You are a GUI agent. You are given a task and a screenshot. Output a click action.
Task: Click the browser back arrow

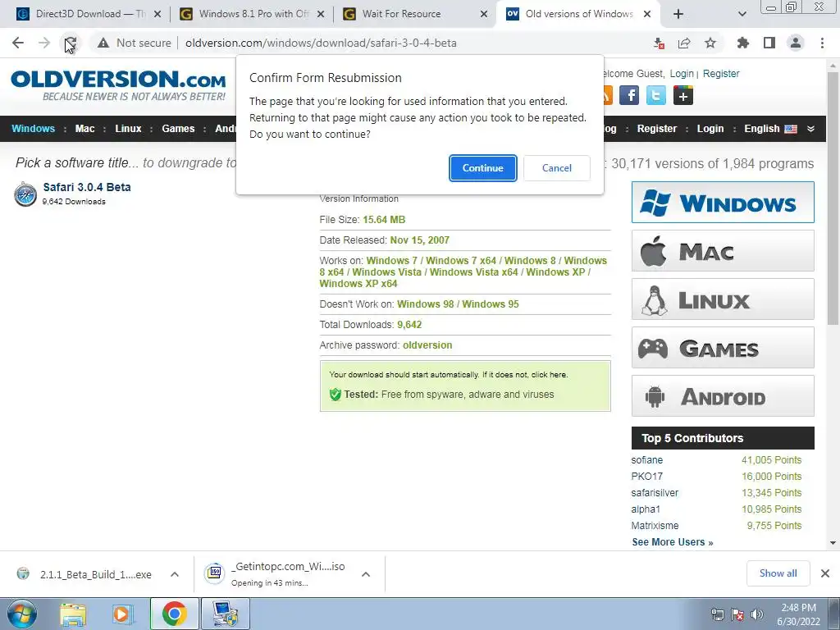(18, 43)
